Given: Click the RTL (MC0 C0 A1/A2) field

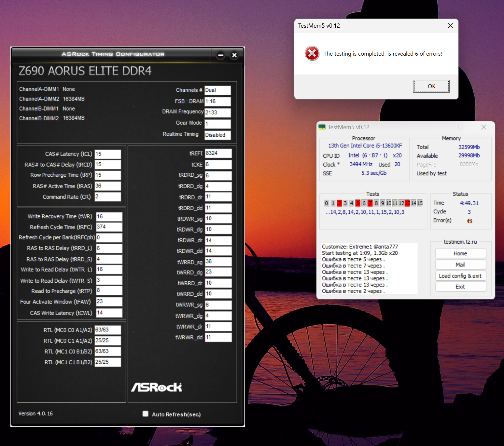Looking at the screenshot, I should pyautogui.click(x=108, y=330).
